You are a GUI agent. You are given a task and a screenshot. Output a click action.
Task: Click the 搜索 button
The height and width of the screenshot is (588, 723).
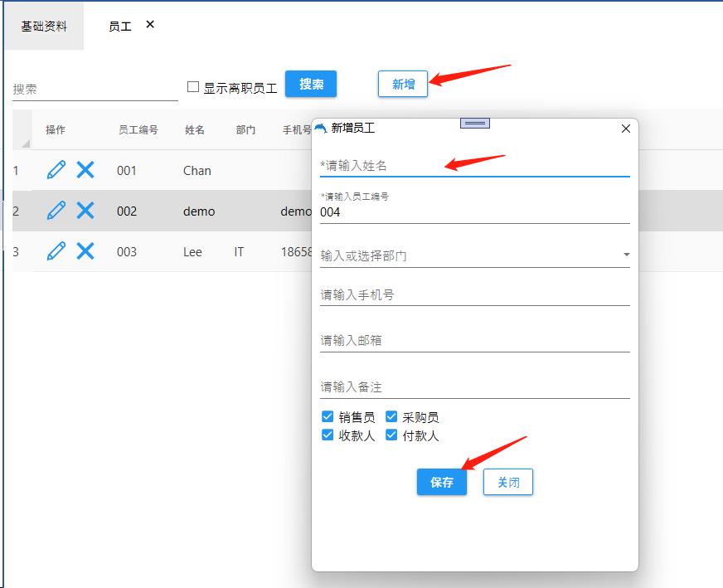[311, 84]
